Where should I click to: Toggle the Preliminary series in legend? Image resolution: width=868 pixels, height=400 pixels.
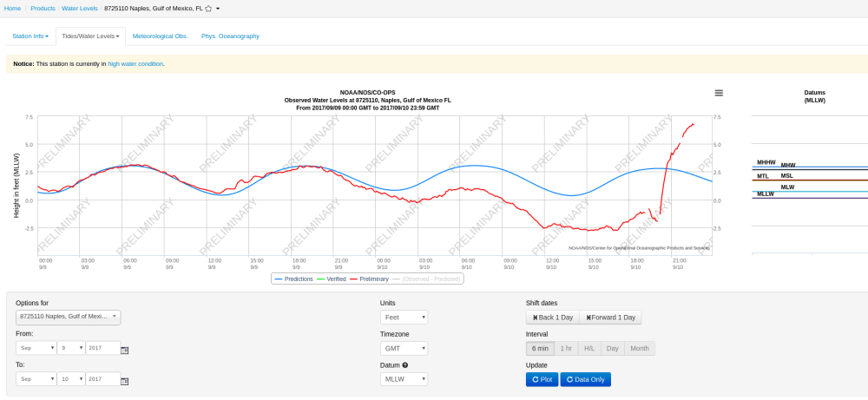pos(370,279)
